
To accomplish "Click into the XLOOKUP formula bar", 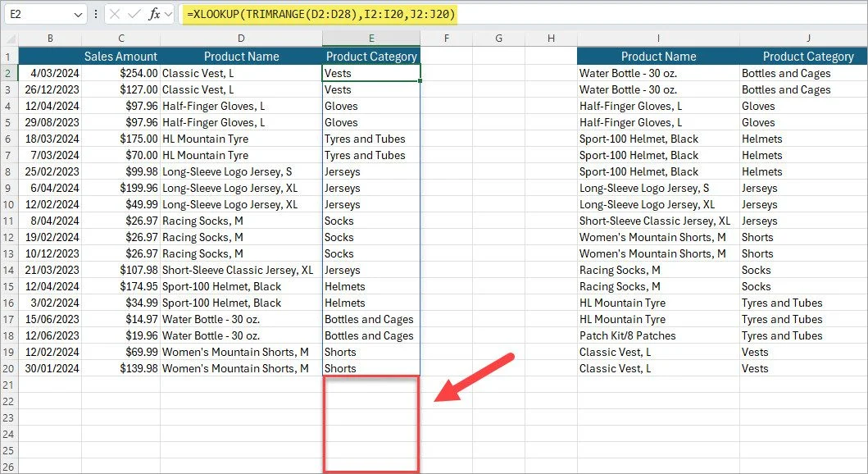I will tap(525, 14).
